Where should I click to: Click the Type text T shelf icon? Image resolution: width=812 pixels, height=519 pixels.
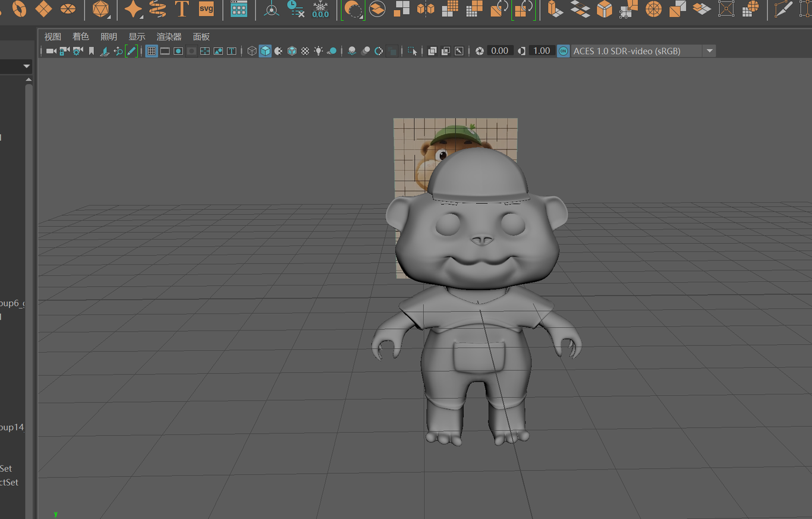click(x=182, y=9)
